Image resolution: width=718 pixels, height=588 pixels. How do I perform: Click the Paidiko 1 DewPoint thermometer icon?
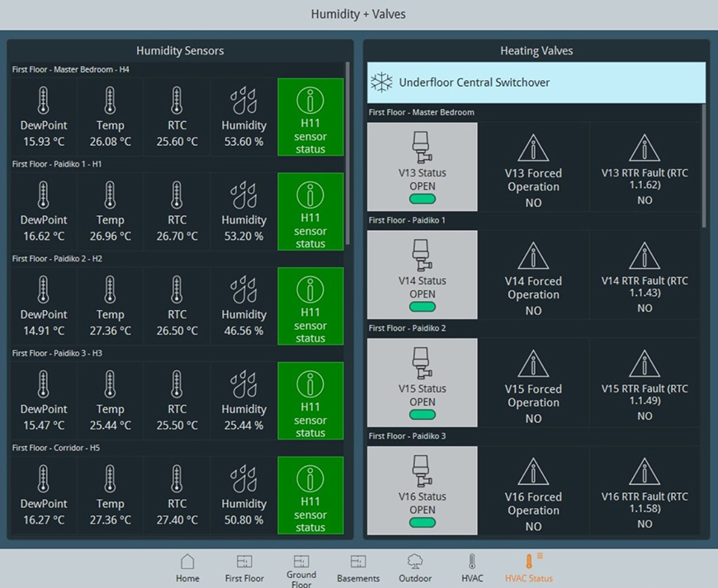pyautogui.click(x=44, y=195)
